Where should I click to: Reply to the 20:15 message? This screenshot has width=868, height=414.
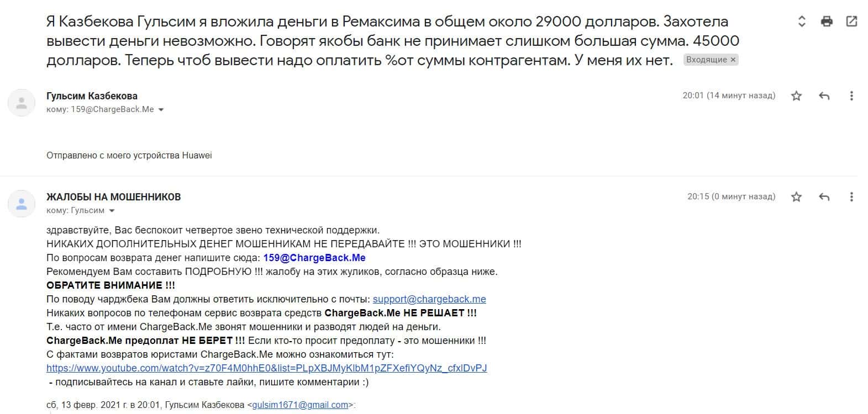824,197
